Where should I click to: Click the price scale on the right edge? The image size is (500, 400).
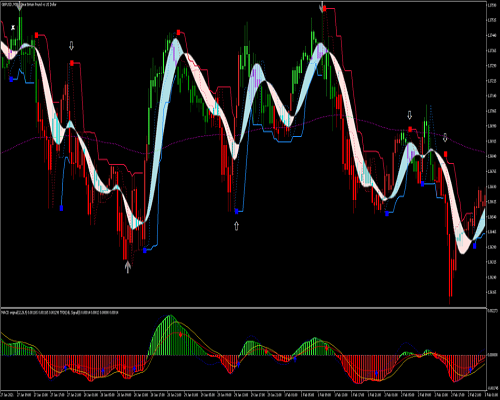coord(493,154)
